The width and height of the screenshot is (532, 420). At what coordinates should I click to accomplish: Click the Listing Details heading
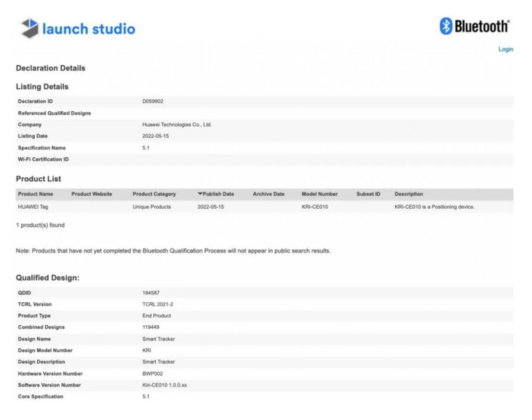[42, 87]
